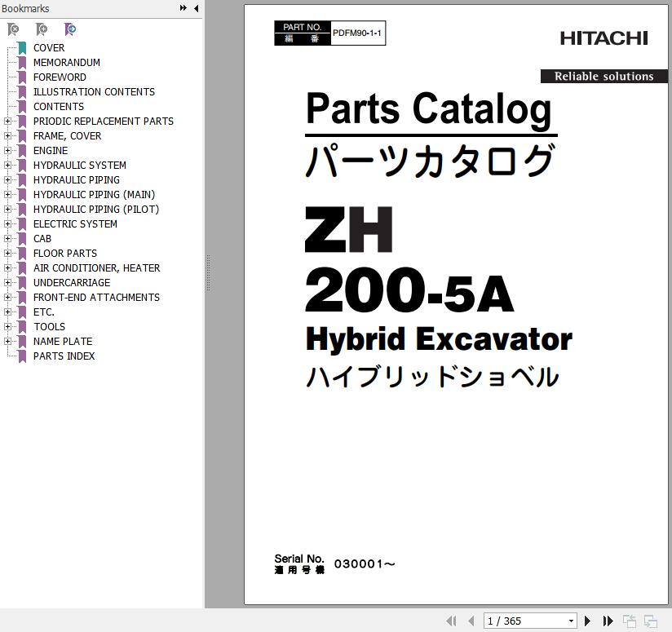
Task: Open the ELECTRIC SYSTEM bookmark label
Action: pyautogui.click(x=75, y=223)
